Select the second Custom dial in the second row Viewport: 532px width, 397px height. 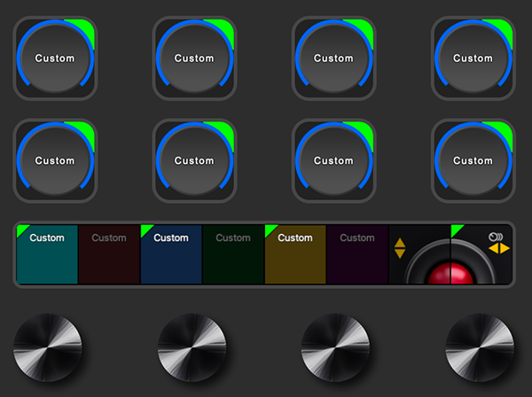point(195,160)
